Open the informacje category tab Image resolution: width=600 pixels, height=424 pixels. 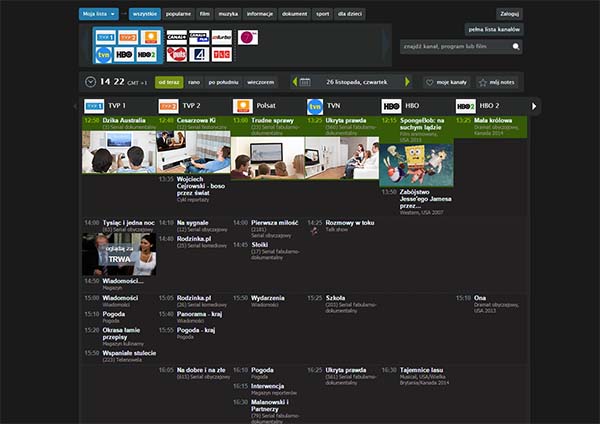(x=260, y=14)
